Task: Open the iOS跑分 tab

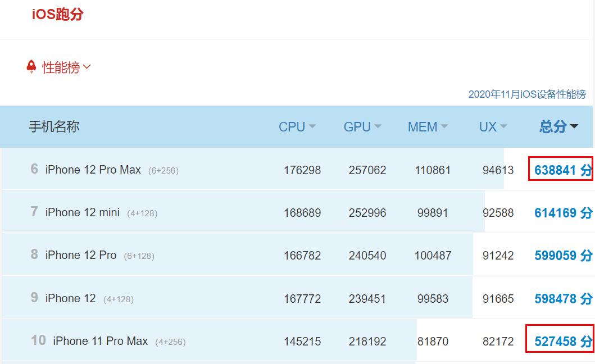Action: point(57,14)
